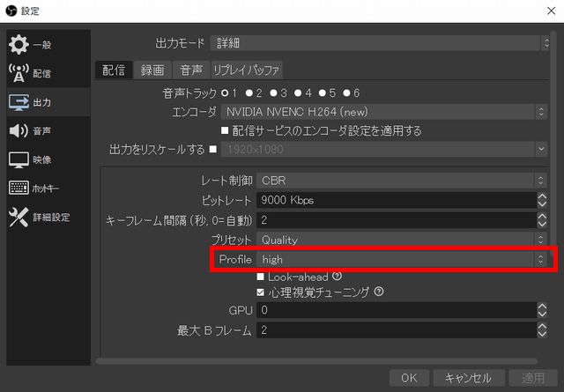This screenshot has width=564, height=392.
Task: Switch to the 音声 output tab
Action: pos(191,70)
